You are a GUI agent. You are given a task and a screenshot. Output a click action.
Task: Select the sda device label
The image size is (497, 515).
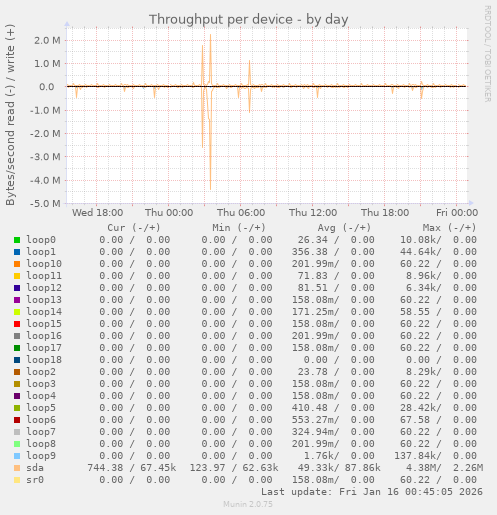pyautogui.click(x=35, y=468)
